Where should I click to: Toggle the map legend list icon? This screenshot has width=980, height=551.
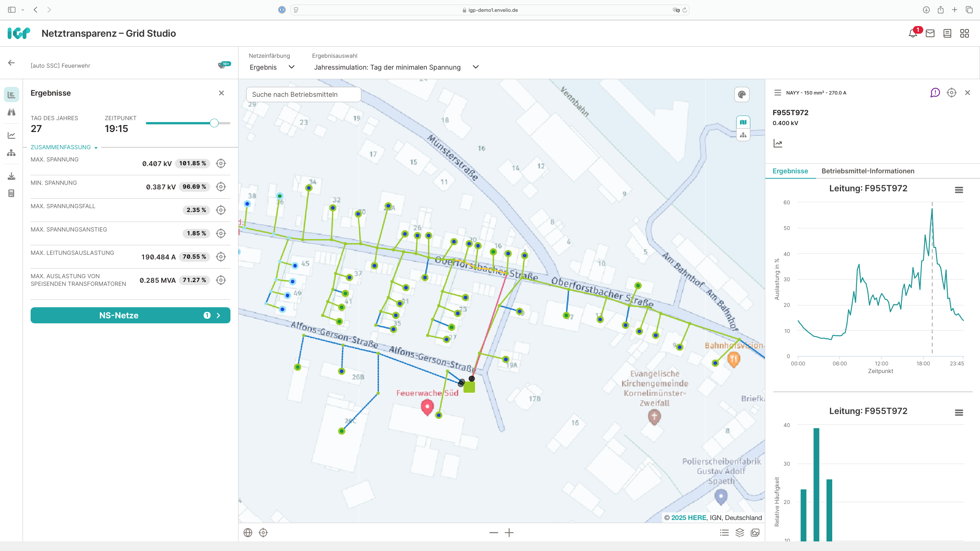724,533
